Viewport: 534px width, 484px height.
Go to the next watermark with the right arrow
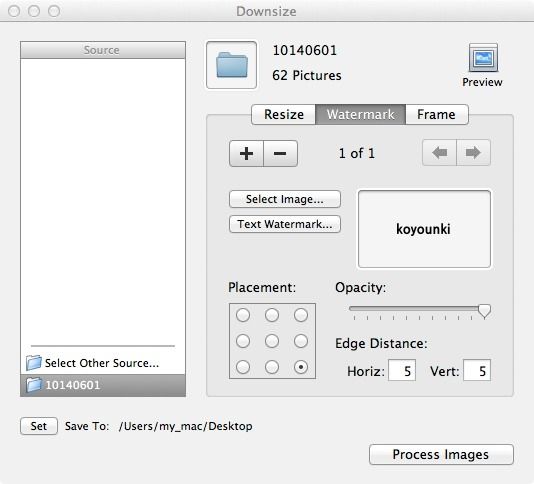click(x=473, y=153)
